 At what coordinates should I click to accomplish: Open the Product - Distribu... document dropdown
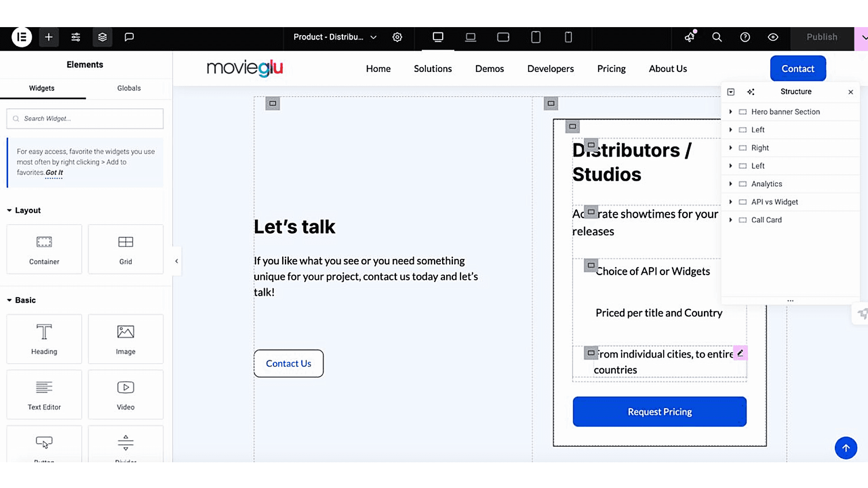pos(335,37)
